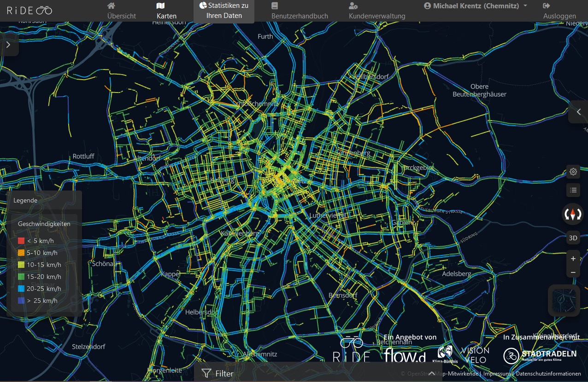
Task: Click the red < 5 km/h swatch
Action: [x=21, y=241]
